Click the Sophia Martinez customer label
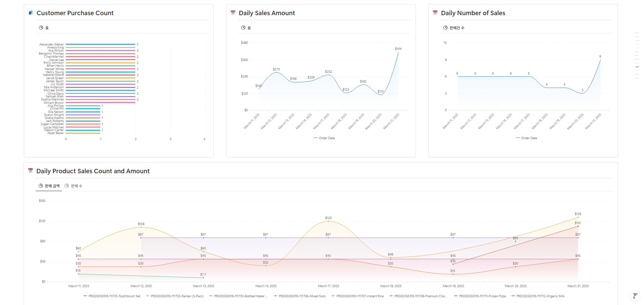Image resolution: width=644 pixels, height=305 pixels. click(x=52, y=99)
